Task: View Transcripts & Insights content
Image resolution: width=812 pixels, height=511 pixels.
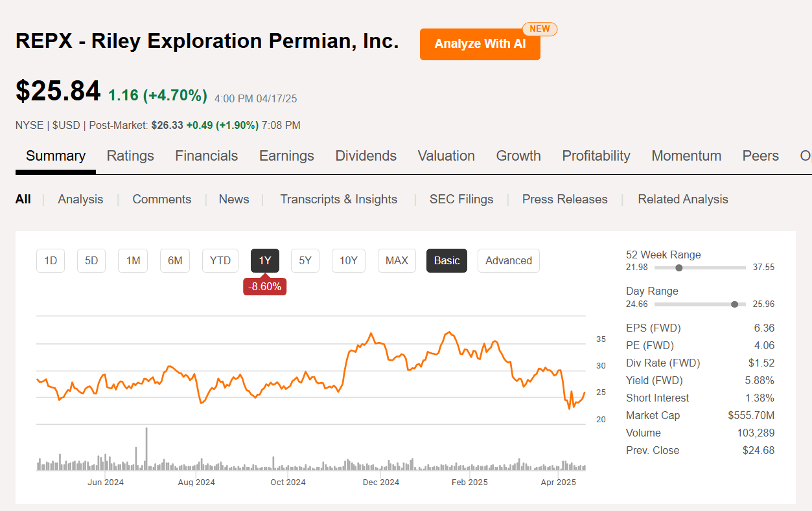Action: coord(338,199)
